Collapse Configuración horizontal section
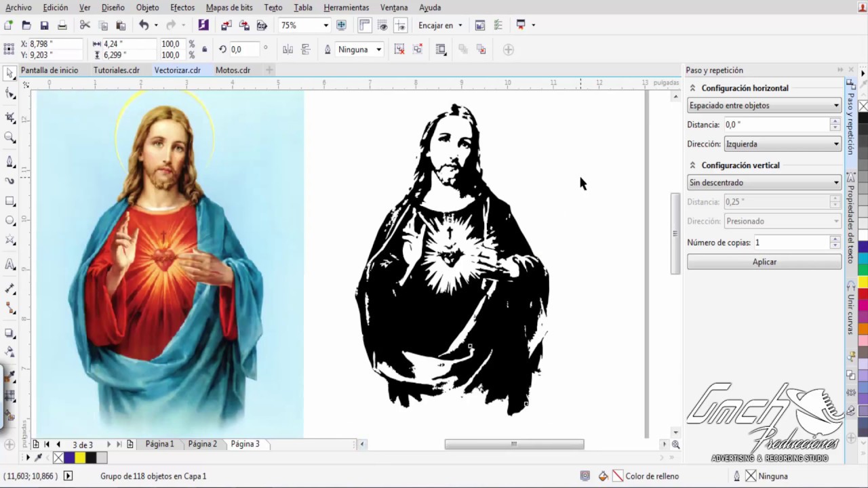The image size is (868, 488). coord(692,88)
